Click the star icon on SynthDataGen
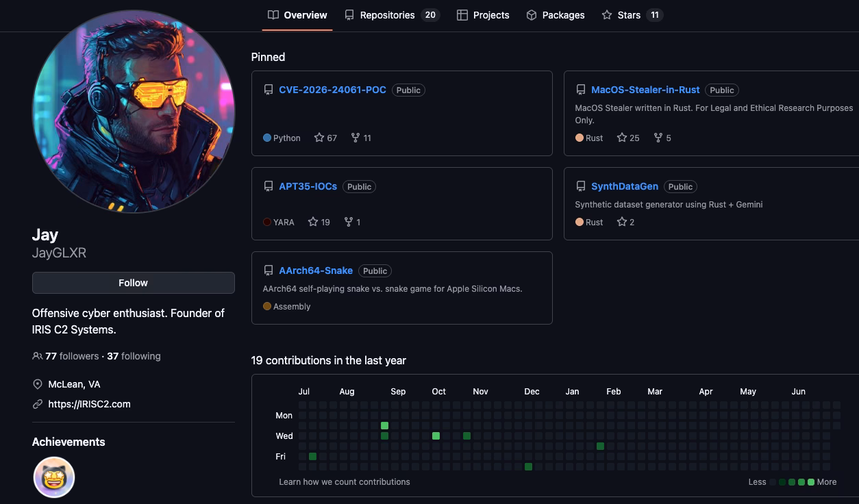This screenshot has height=504, width=859. click(x=622, y=222)
